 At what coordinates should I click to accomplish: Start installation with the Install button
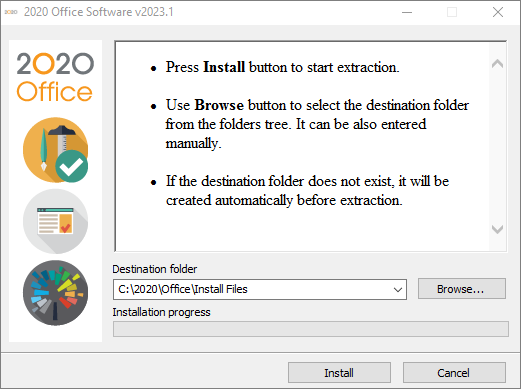339,373
